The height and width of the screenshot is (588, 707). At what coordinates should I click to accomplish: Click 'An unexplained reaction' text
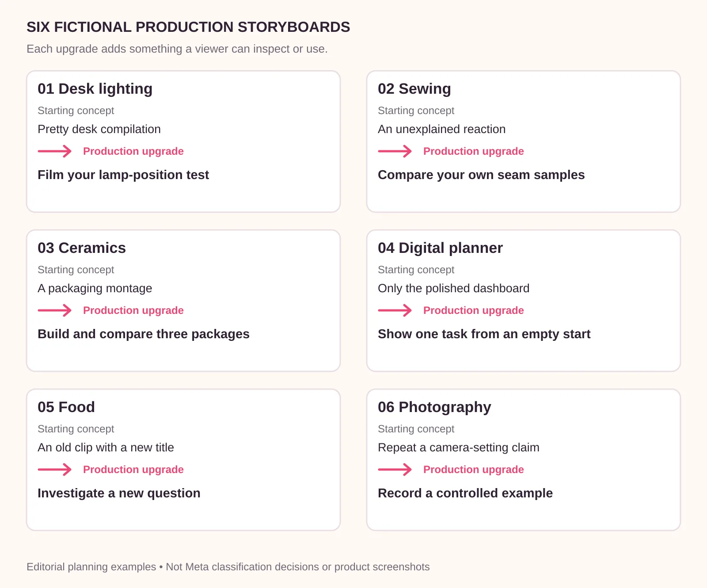pos(442,129)
